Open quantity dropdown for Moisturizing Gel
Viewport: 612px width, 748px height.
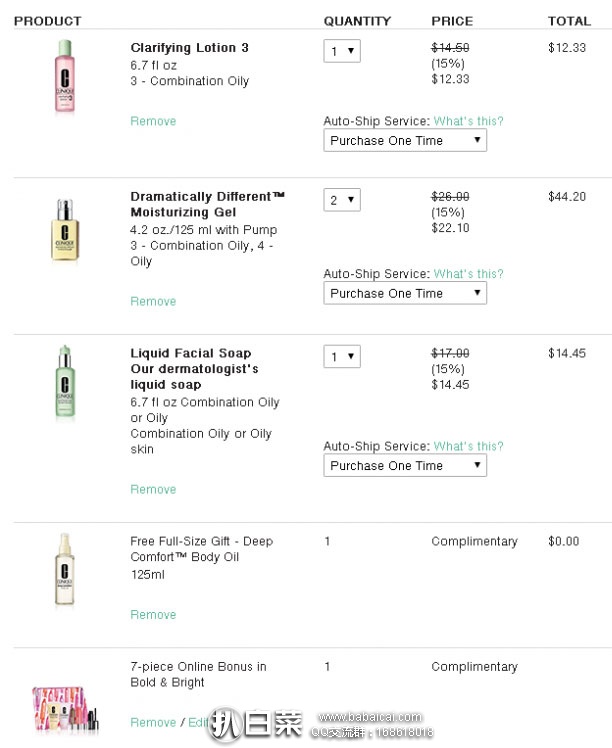[341, 200]
